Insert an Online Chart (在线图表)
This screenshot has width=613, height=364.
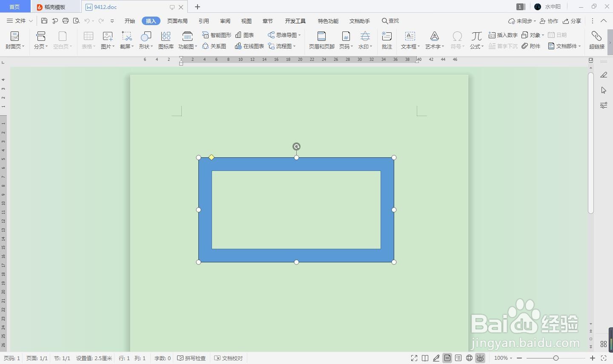(249, 46)
